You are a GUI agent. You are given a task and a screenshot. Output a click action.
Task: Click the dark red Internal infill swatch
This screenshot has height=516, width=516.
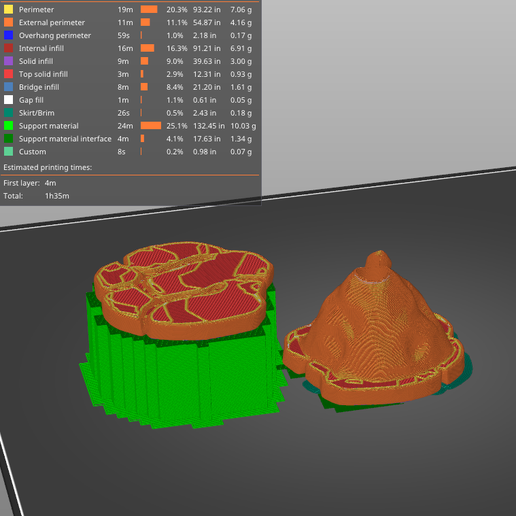(8, 48)
